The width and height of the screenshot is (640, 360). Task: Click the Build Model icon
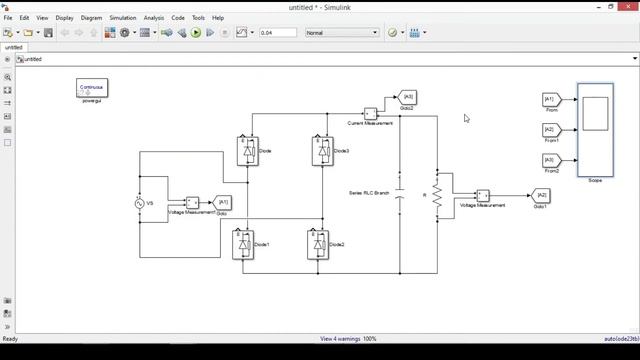415,33
